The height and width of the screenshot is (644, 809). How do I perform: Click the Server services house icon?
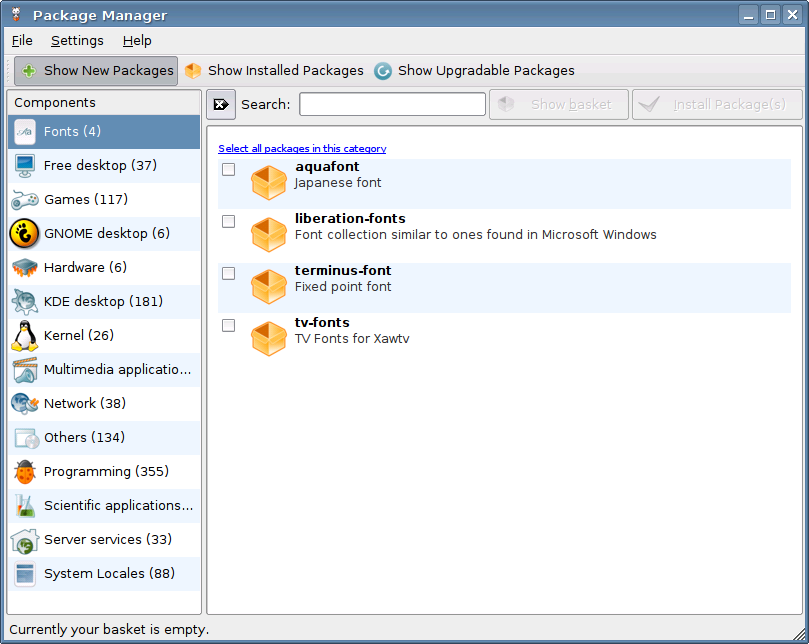click(x=25, y=540)
